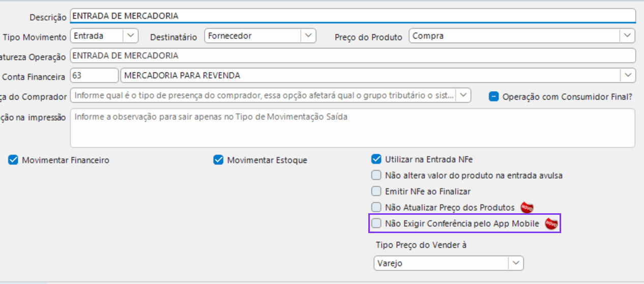Click the Preço do Produto label

[368, 37]
